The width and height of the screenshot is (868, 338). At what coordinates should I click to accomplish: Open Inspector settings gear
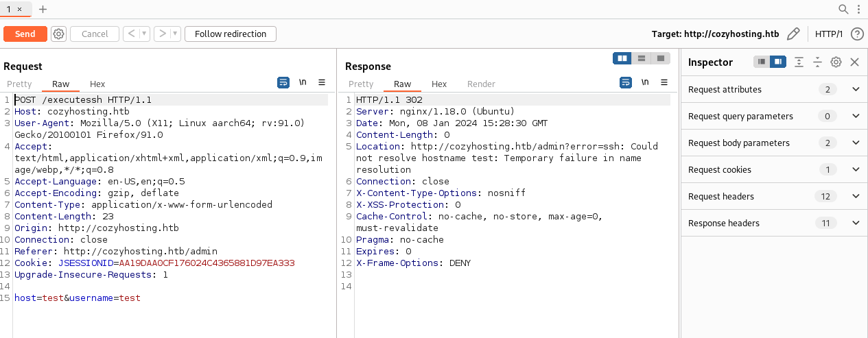[x=836, y=62]
